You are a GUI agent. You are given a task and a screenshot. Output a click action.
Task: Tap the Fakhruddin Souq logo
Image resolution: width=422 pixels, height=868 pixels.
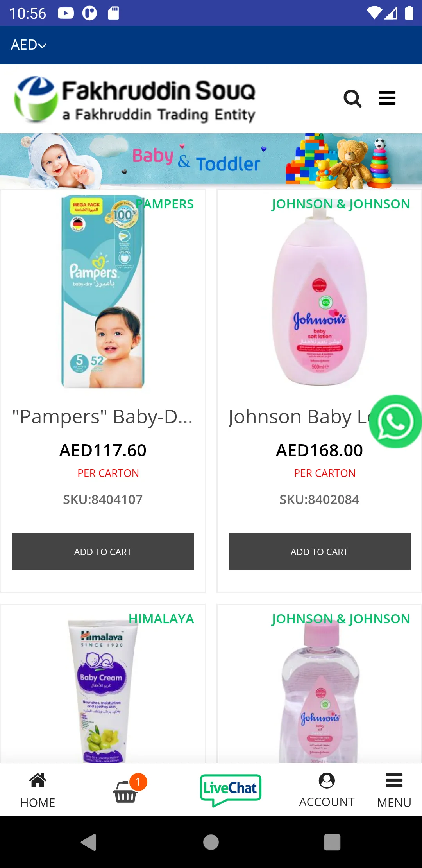135,99
